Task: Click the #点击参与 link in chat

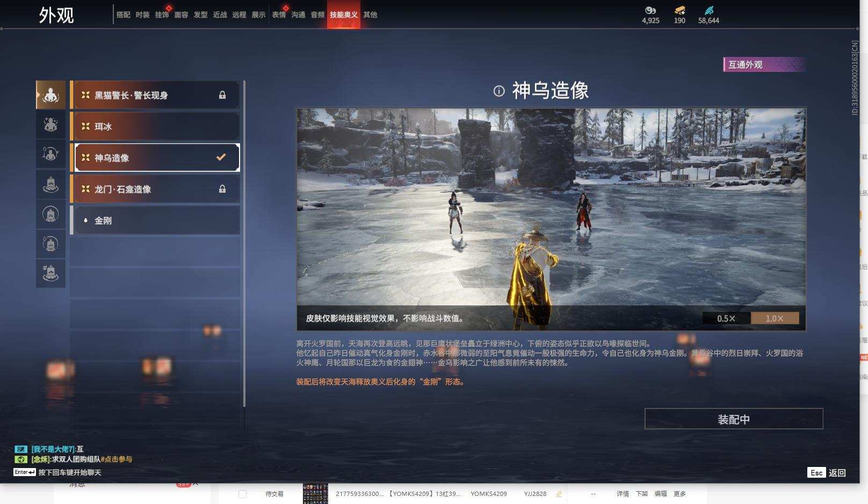Action: (116, 459)
